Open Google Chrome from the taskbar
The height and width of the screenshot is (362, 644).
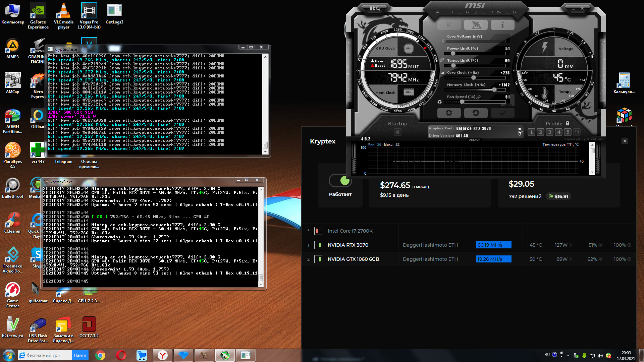point(100,355)
